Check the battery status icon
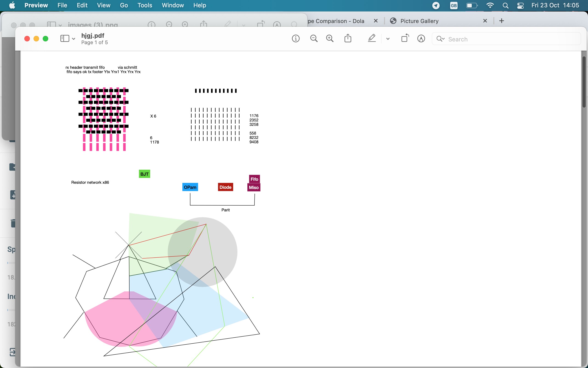The width and height of the screenshot is (588, 368). coord(472,6)
